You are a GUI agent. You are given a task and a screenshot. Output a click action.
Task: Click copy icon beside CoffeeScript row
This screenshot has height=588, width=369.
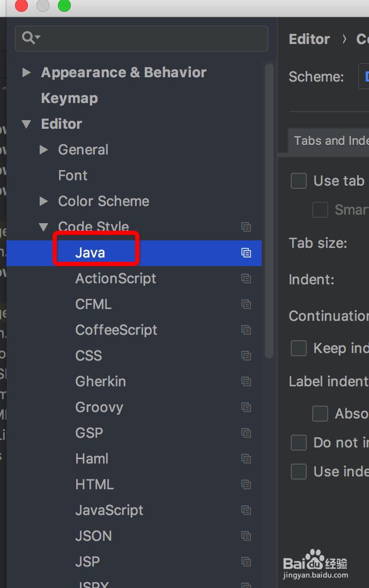[x=246, y=330]
